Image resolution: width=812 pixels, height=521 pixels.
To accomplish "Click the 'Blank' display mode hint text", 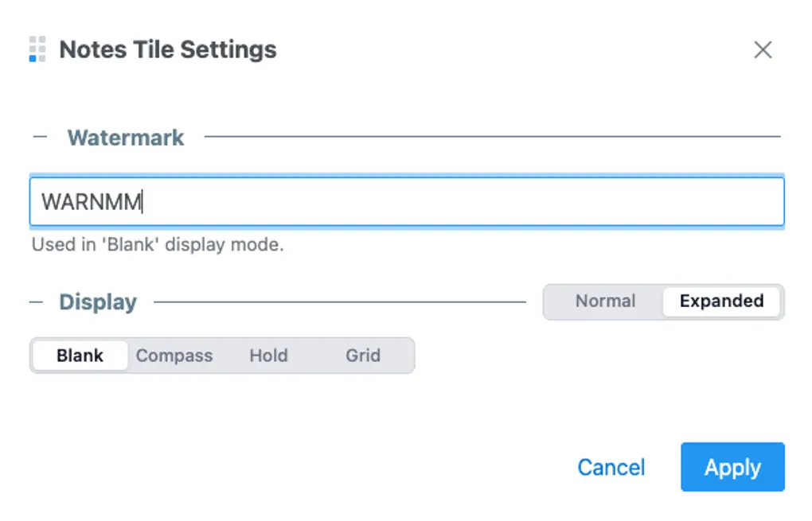I will 158,245.
